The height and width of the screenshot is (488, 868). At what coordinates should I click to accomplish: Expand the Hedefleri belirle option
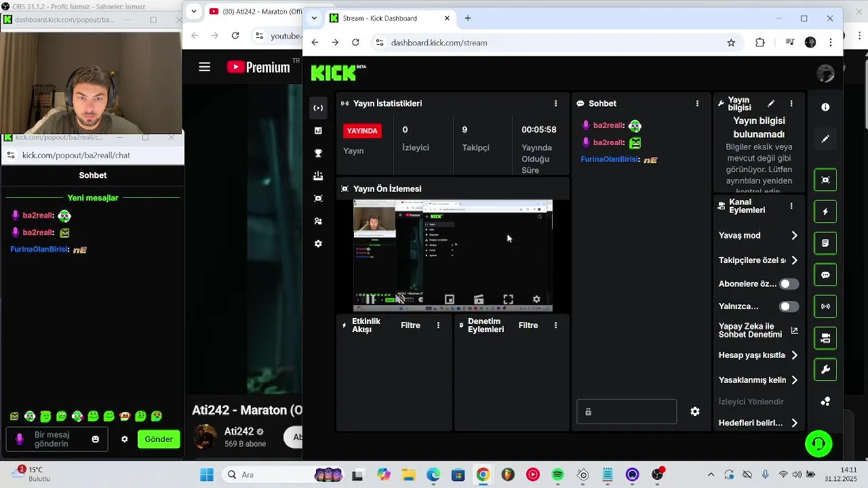pyautogui.click(x=759, y=423)
